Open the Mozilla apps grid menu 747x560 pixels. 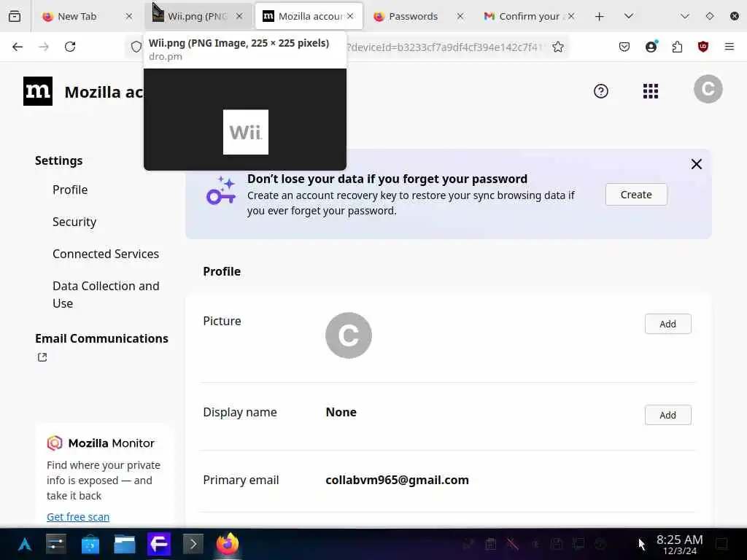(x=651, y=91)
